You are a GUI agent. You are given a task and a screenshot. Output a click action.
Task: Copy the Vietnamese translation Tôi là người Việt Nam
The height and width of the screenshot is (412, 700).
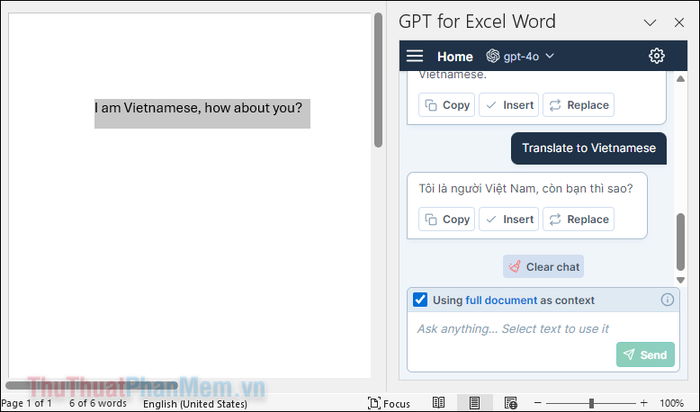(446, 219)
